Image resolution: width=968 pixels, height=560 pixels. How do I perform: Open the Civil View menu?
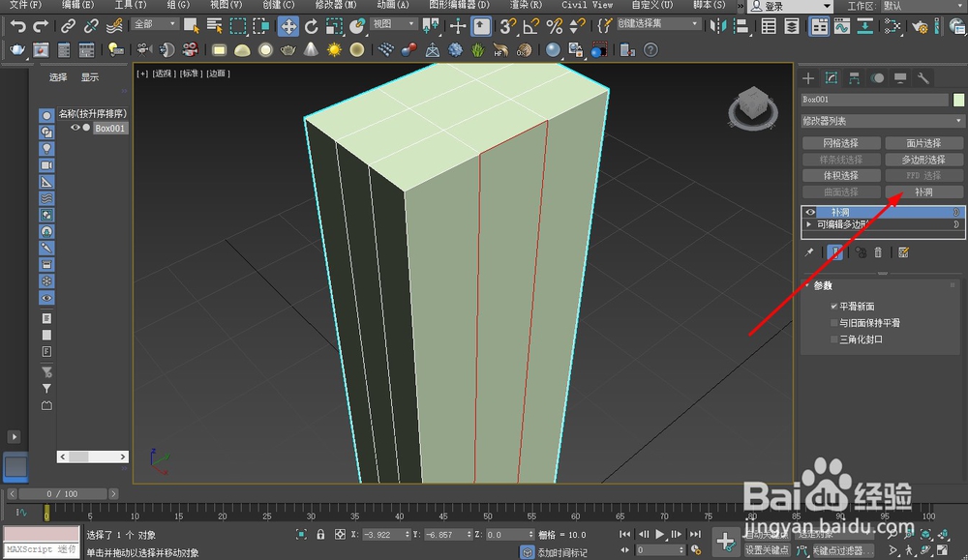tap(588, 5)
